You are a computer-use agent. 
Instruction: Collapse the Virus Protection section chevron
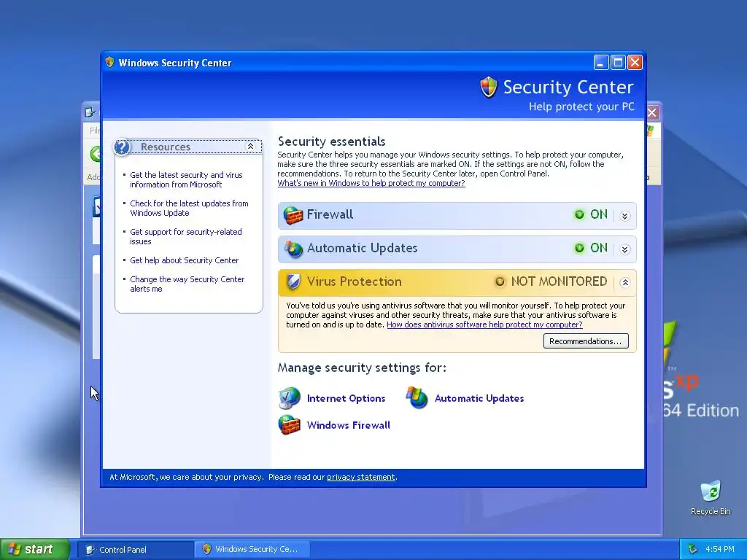[625, 283]
